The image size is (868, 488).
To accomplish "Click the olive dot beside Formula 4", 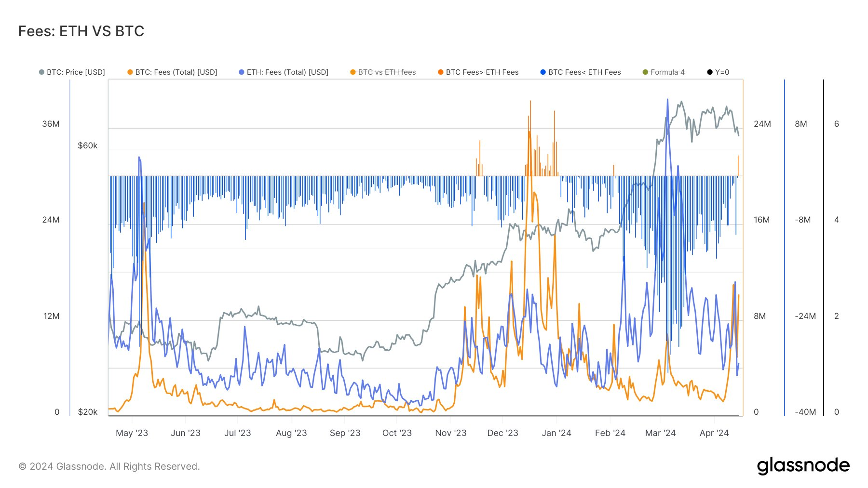I will (645, 72).
